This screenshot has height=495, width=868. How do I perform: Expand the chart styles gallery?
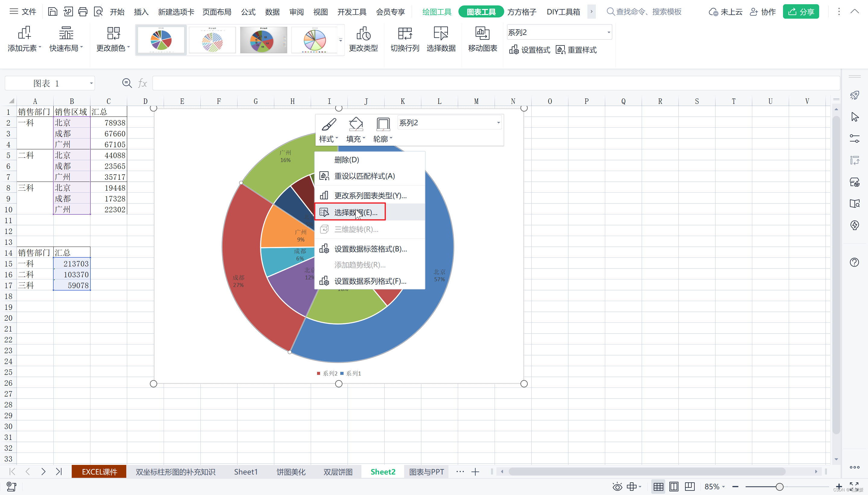click(x=340, y=40)
